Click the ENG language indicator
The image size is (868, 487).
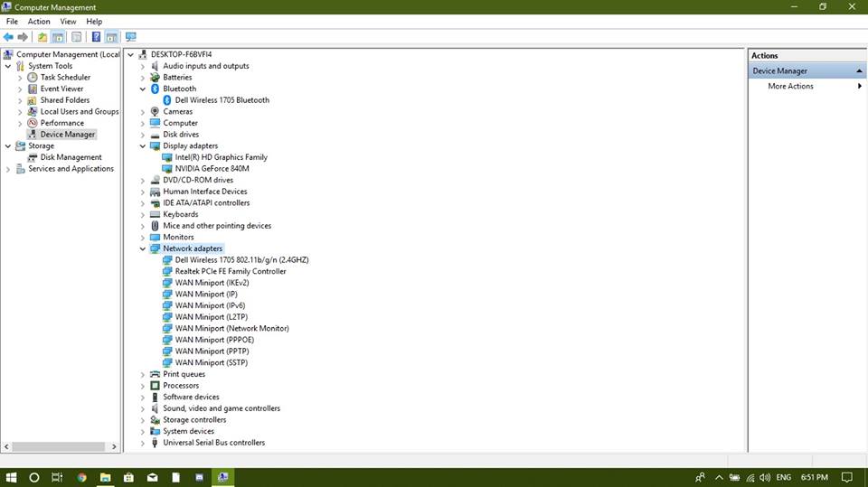(x=783, y=477)
